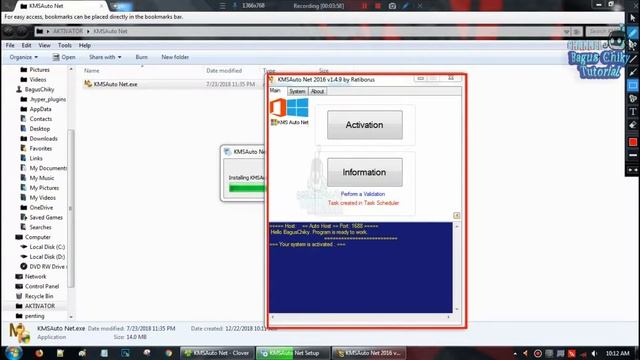Stop the recording with red square
640x360 pixels.
click(378, 6)
